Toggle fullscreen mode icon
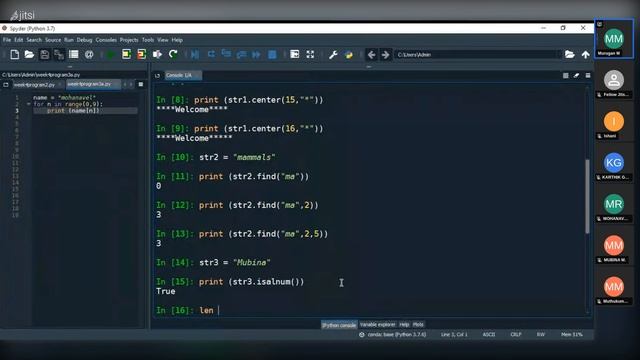640x360 pixels. 310,54
